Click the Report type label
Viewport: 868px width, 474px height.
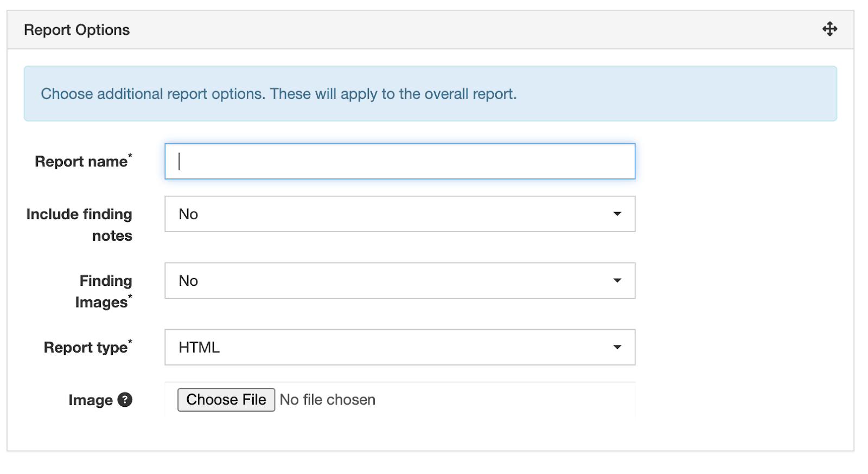[86, 348]
